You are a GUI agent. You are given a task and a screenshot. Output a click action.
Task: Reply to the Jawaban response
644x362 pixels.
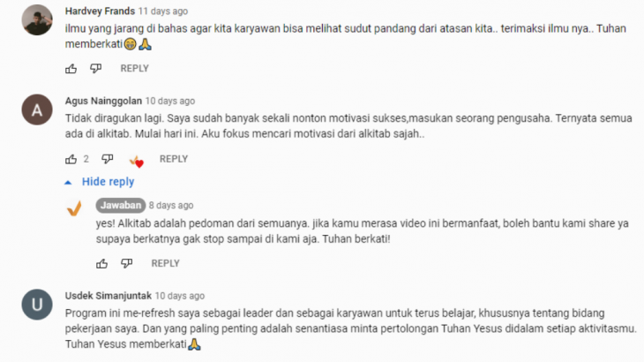coord(165,263)
